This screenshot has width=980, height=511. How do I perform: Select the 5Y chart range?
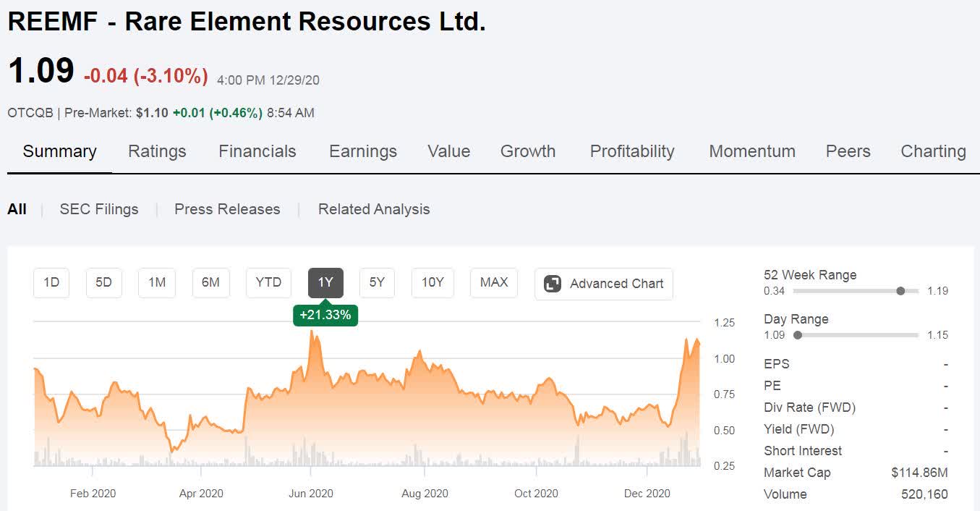tap(377, 283)
